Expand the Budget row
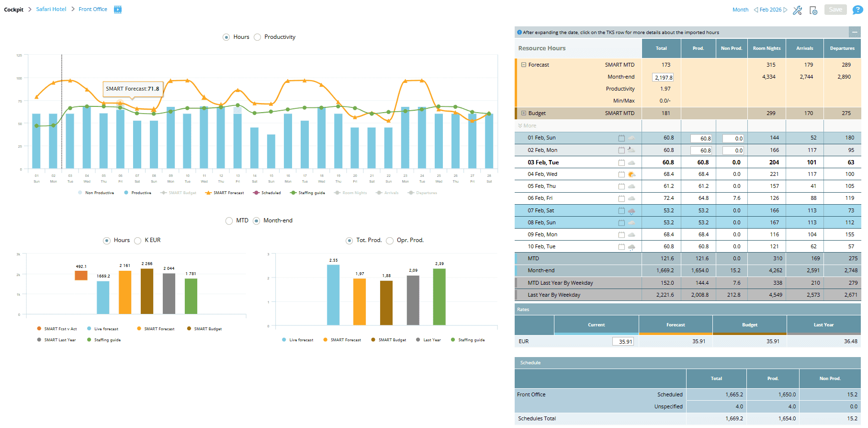This screenshot has width=868, height=428. 524,114
